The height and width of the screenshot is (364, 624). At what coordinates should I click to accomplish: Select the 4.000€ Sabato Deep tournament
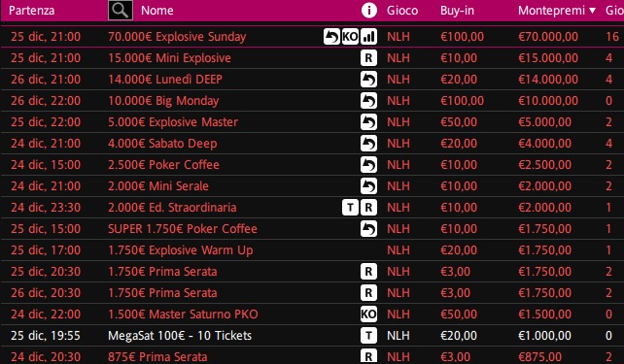point(162,144)
